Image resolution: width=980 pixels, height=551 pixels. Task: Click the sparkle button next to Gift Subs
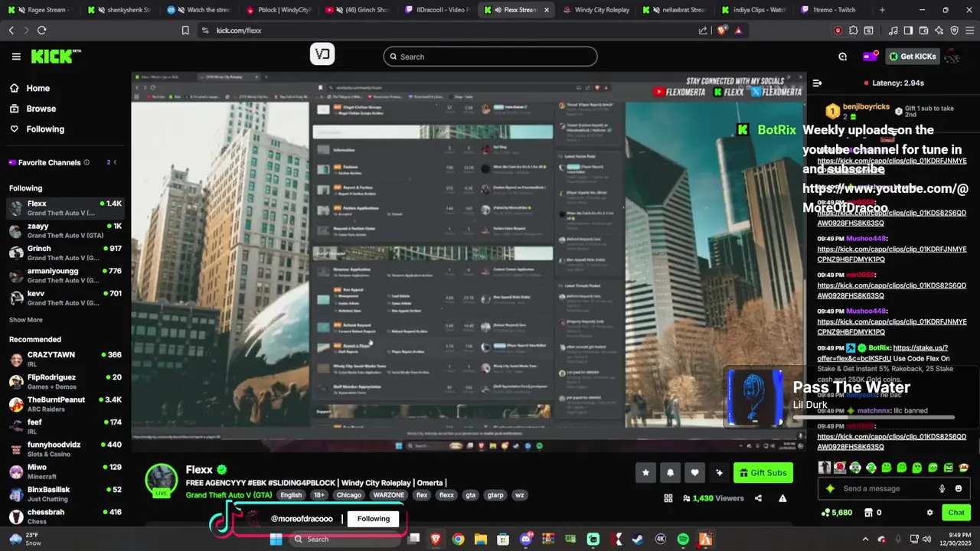coord(719,473)
